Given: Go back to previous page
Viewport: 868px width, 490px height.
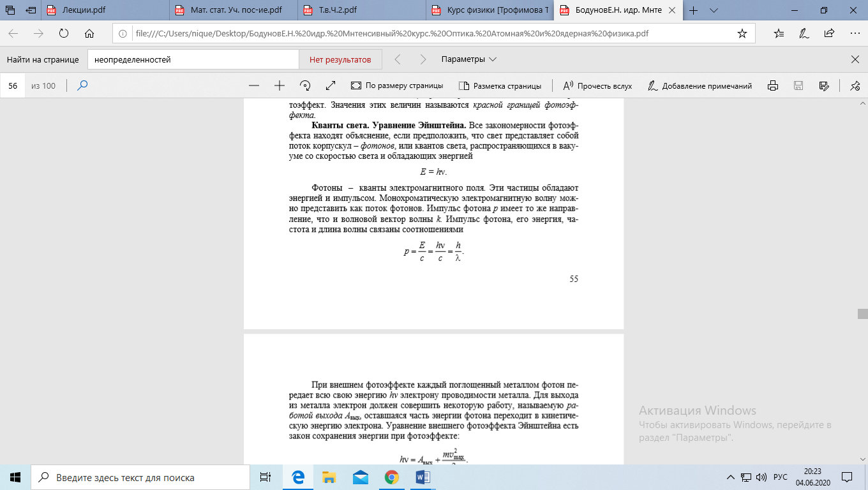Looking at the screenshot, I should (x=13, y=34).
